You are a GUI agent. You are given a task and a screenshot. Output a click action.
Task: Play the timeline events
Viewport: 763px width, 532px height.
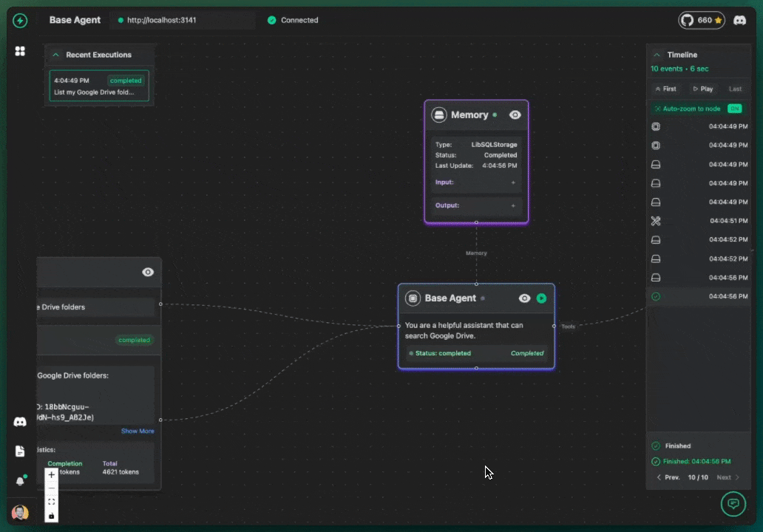702,89
